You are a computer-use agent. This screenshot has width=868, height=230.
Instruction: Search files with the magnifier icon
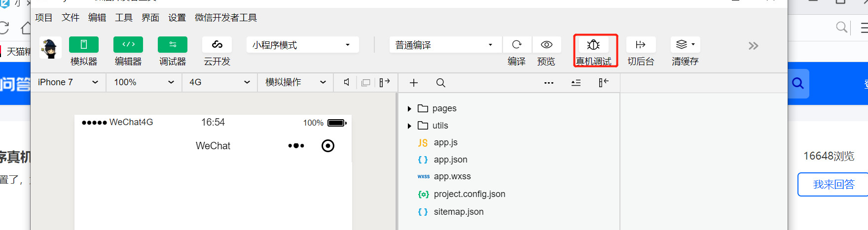point(441,83)
